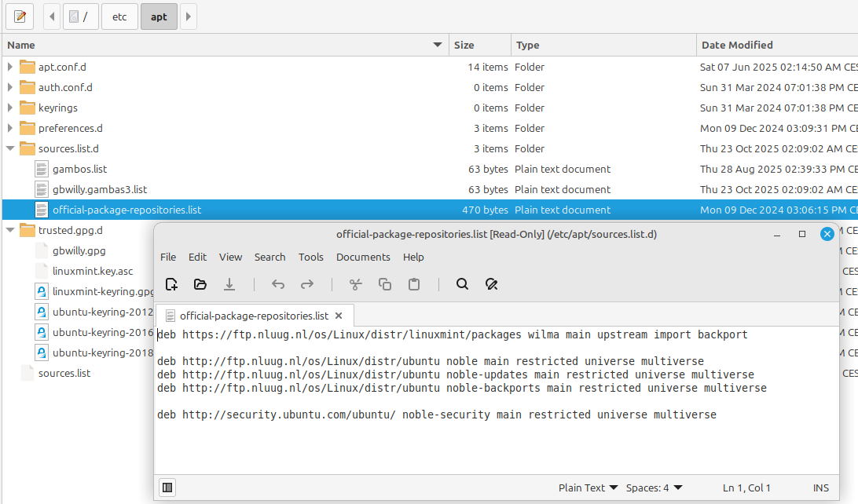Click the new document icon in editor toolbar

(x=171, y=284)
